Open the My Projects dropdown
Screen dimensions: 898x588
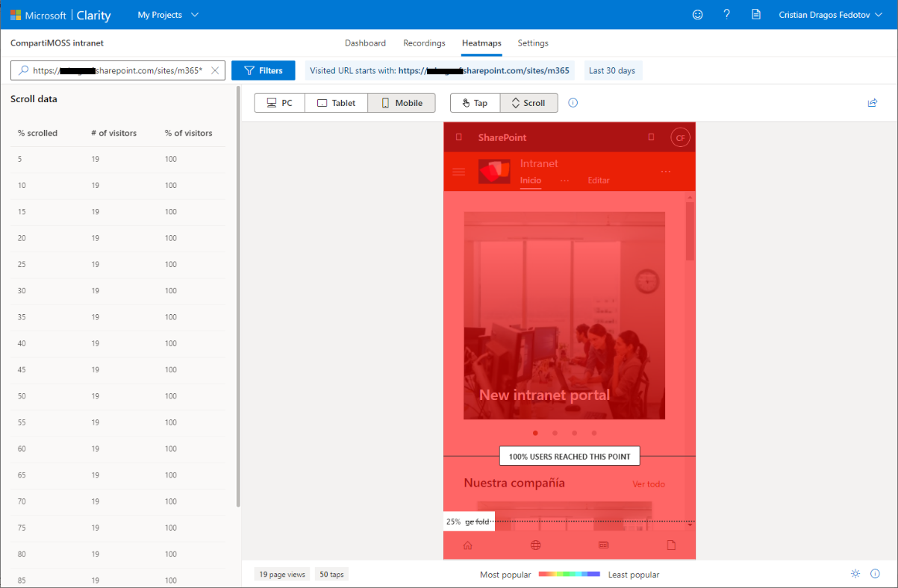[167, 14]
